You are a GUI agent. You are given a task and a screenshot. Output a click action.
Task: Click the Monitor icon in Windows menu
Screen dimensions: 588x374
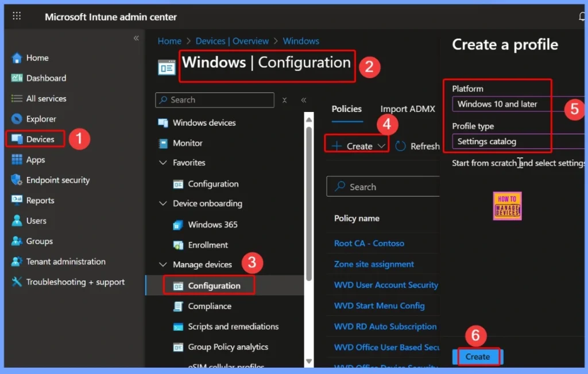(163, 143)
